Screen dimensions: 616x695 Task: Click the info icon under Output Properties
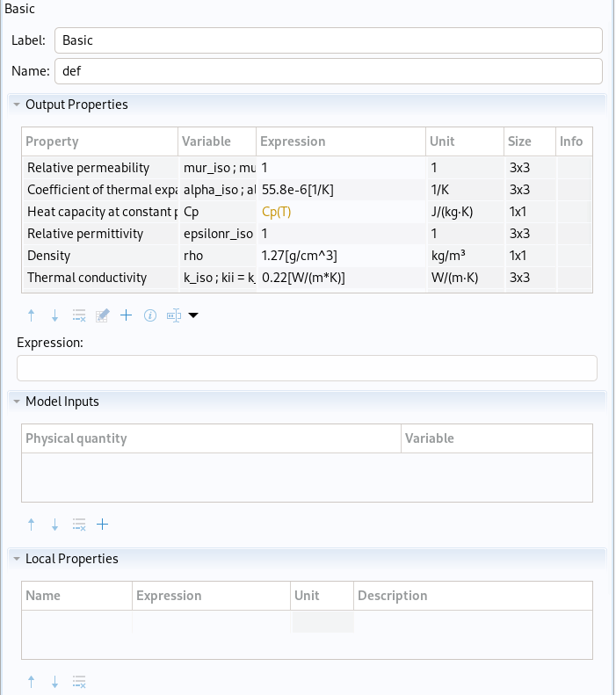(x=149, y=315)
